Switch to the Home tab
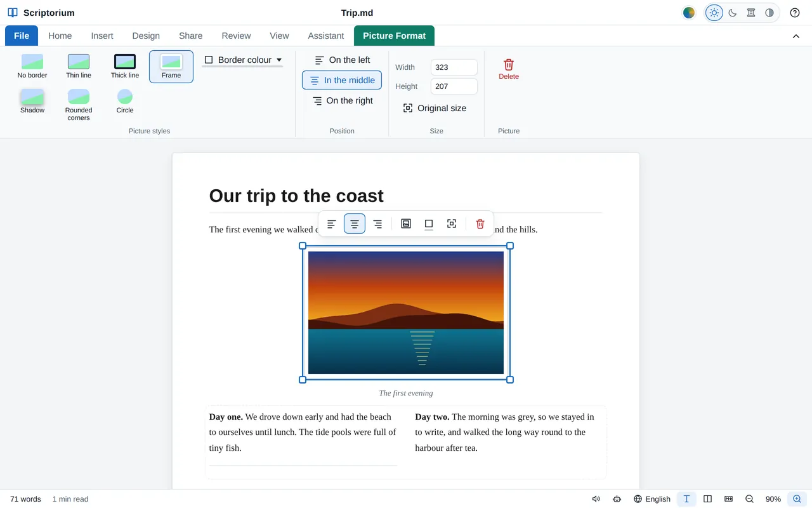Viewport: 812px width, 508px height. 60,36
